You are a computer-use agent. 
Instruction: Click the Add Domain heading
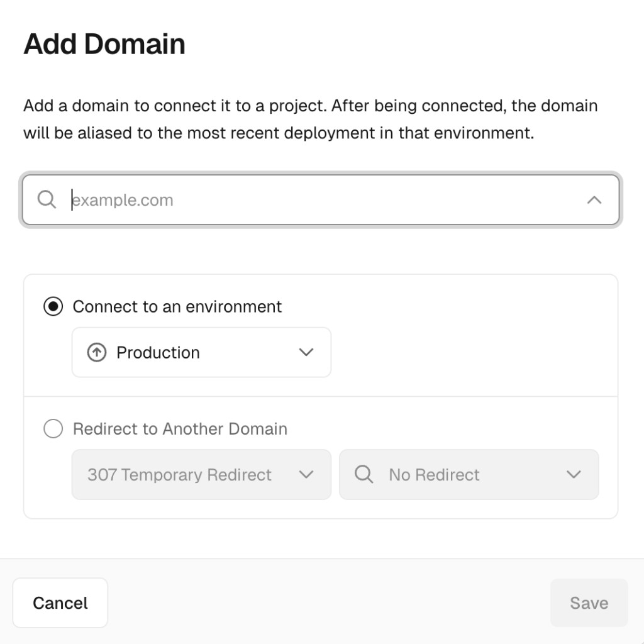(x=104, y=45)
